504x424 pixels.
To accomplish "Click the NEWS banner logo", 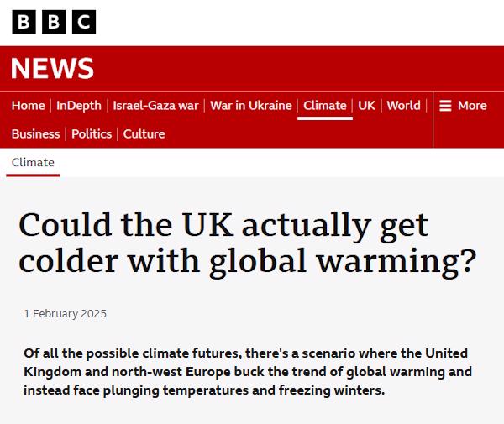I will tap(52, 68).
